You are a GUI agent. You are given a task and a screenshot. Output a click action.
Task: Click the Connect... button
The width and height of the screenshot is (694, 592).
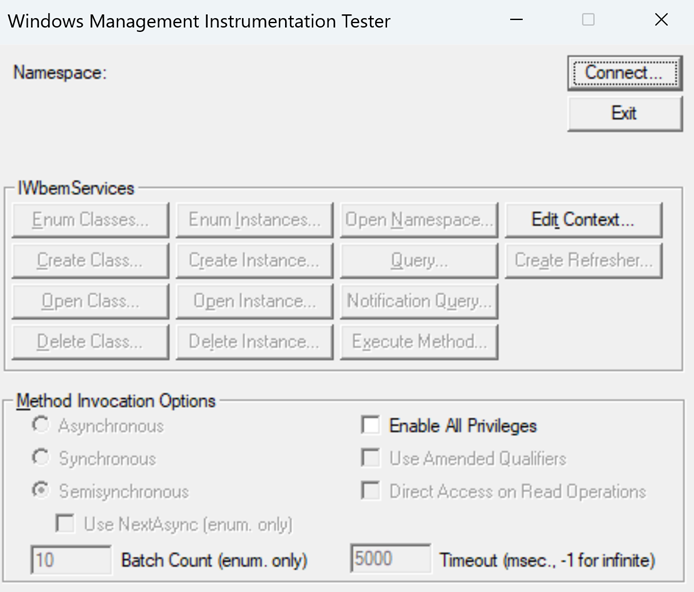(x=625, y=73)
